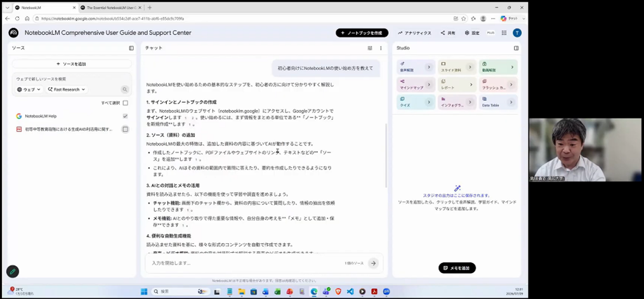Viewport: 644px width, 299px height.
Task: Open Brave browser from the taskbar
Action: pos(338,291)
